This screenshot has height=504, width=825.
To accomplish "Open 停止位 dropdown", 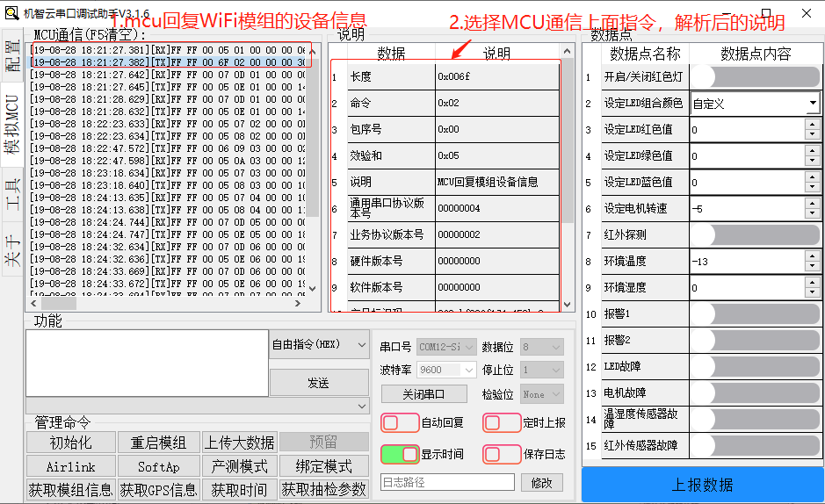I will [x=541, y=370].
